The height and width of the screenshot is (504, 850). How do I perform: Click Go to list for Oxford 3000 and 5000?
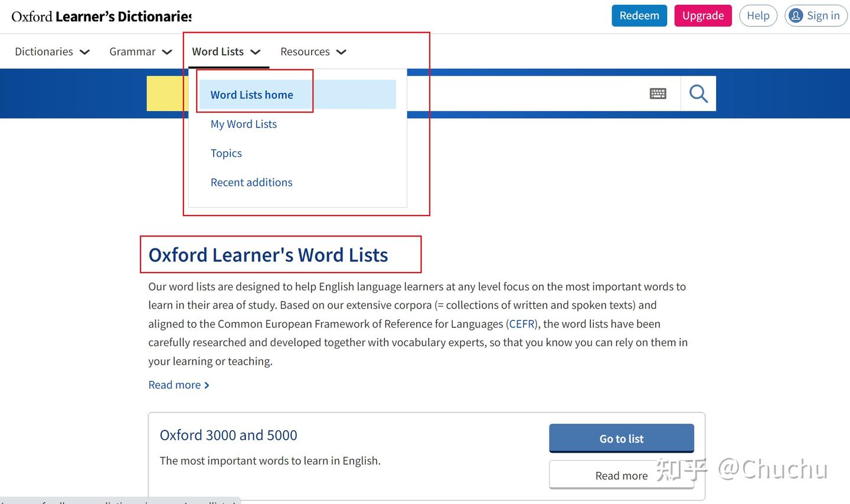622,438
